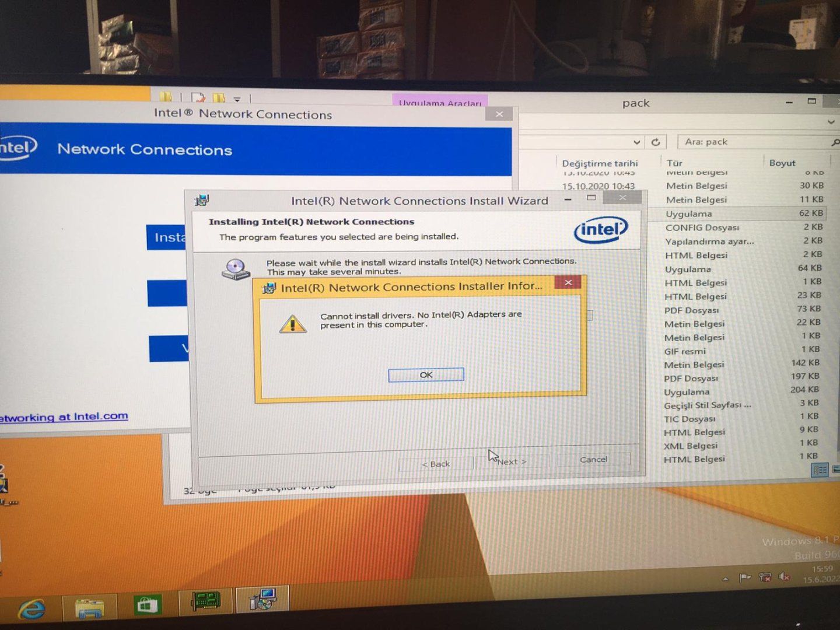Click the Install Wizard title bar icon

pos(202,201)
